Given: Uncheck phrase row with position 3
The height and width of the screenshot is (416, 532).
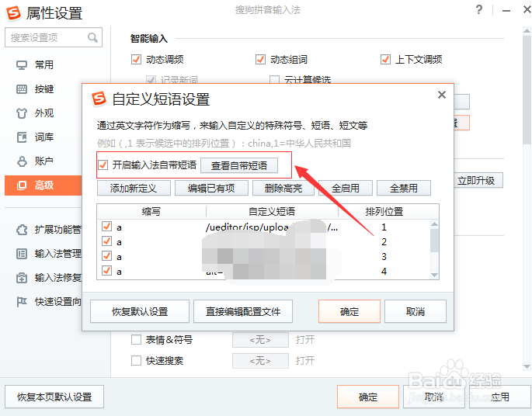Looking at the screenshot, I should 106,255.
